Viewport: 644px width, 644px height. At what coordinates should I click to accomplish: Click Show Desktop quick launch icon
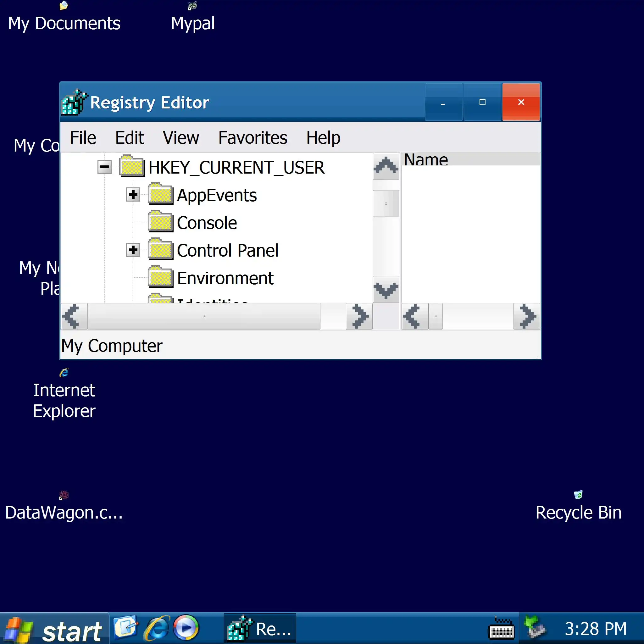[x=126, y=627]
